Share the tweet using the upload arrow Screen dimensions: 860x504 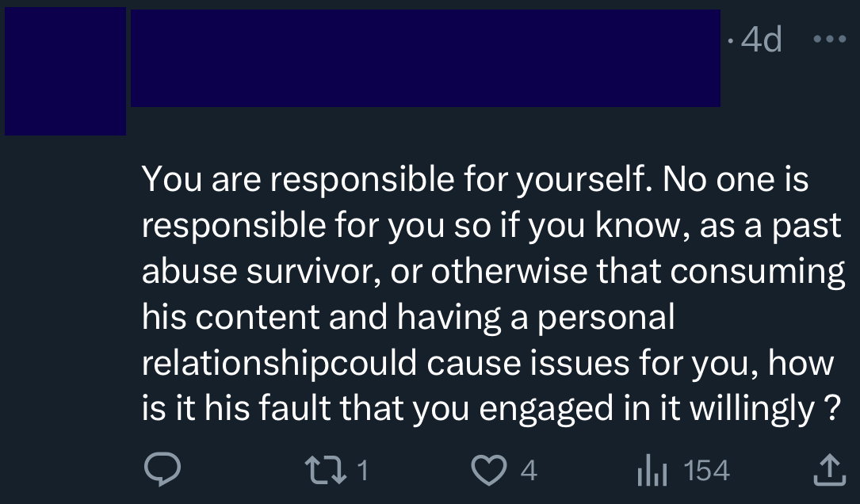tap(827, 471)
